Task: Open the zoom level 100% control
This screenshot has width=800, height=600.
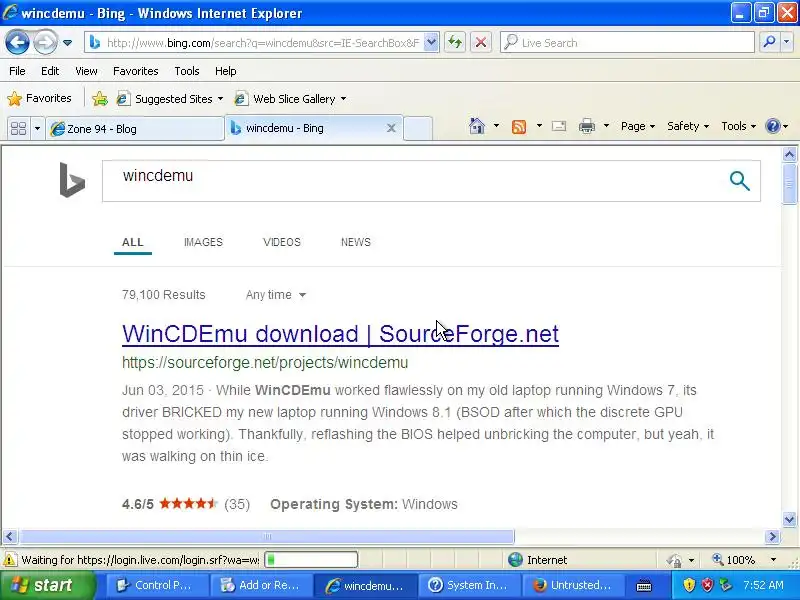Action: pos(744,560)
